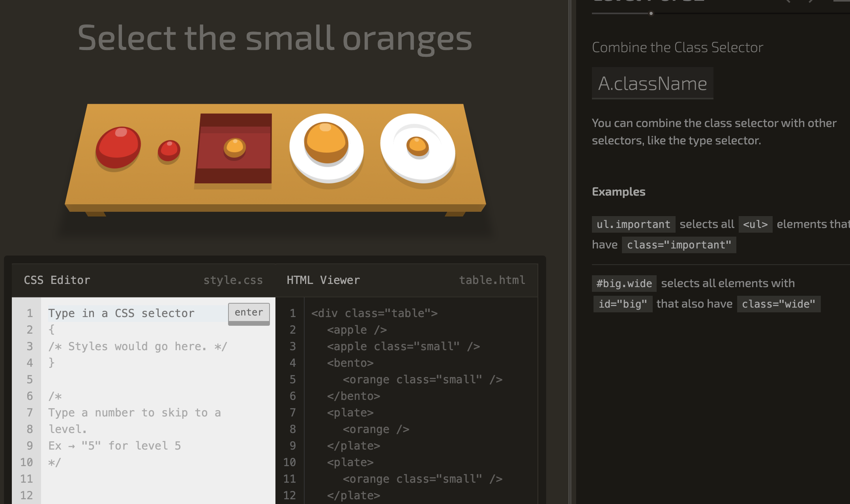Screen dimensions: 850x504
Task: Click the first opening <plate> tag on line 7
Action: (350, 413)
